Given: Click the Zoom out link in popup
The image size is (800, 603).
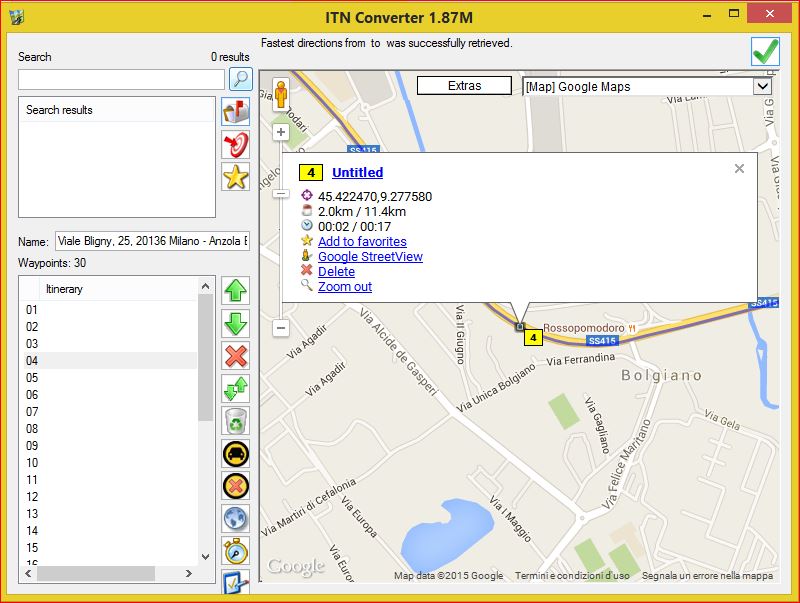Looking at the screenshot, I should point(345,287).
